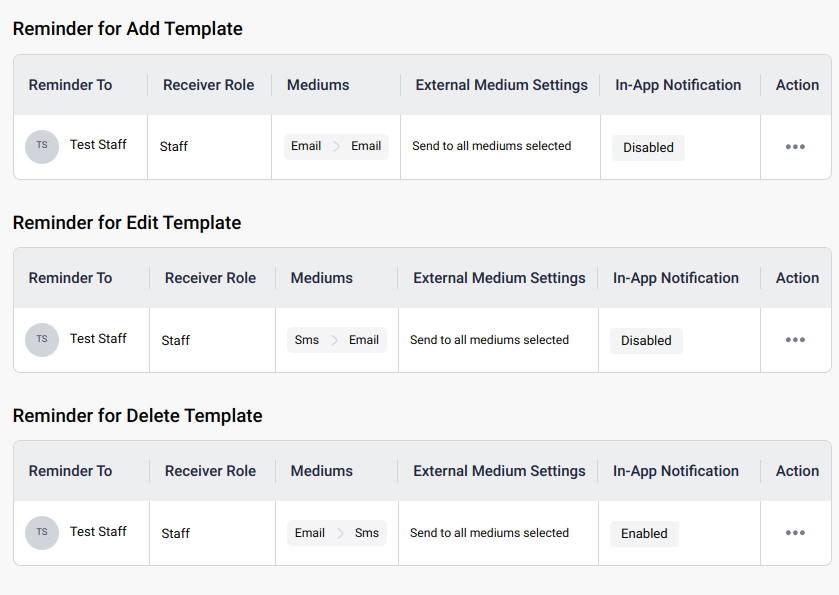This screenshot has width=839, height=595.
Task: Click the first Email chip in Add Template row
Action: [306, 146]
